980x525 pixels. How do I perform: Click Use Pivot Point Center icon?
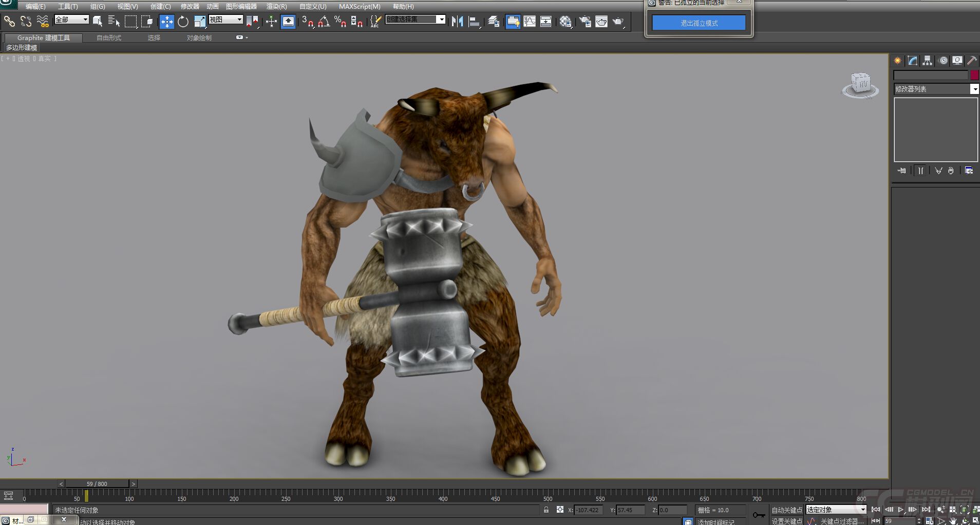[252, 21]
